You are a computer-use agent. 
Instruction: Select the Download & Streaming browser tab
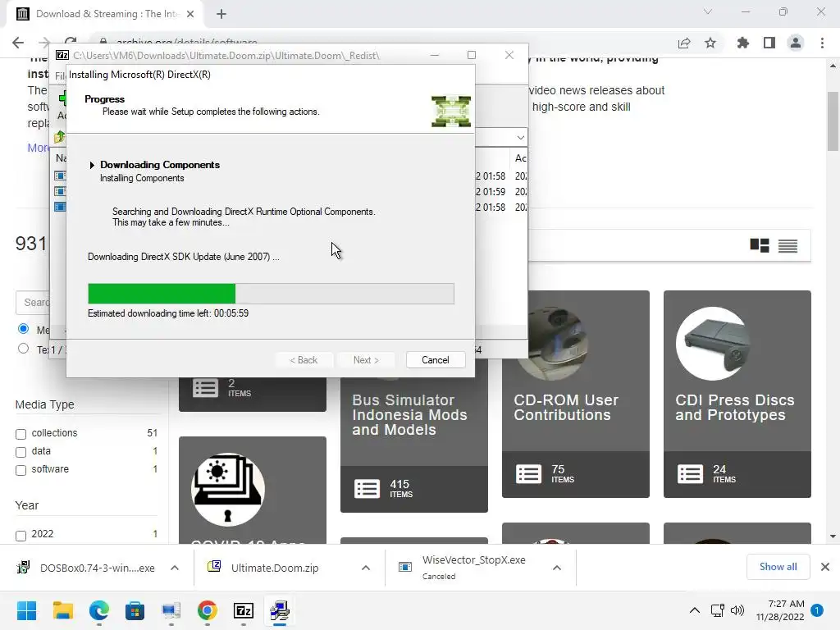coord(106,14)
